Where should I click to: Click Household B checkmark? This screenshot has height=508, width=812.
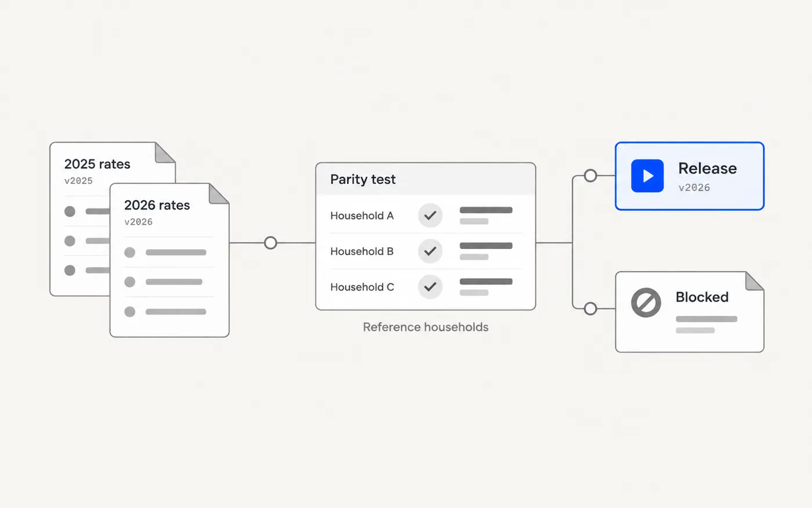point(430,251)
